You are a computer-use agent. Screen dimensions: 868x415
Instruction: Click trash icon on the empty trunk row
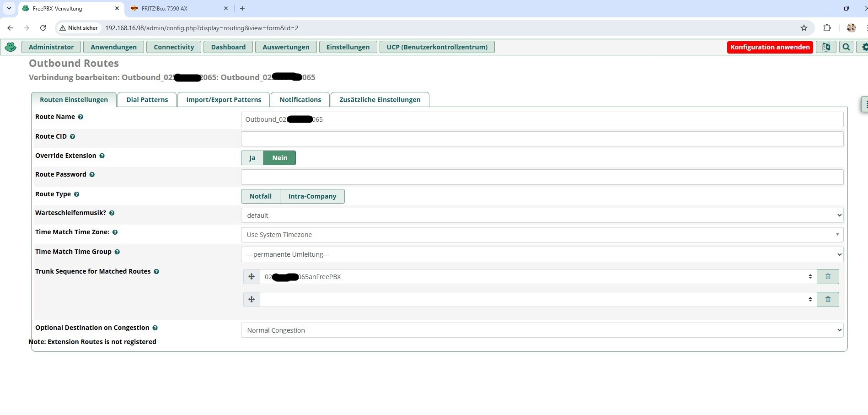pos(827,299)
